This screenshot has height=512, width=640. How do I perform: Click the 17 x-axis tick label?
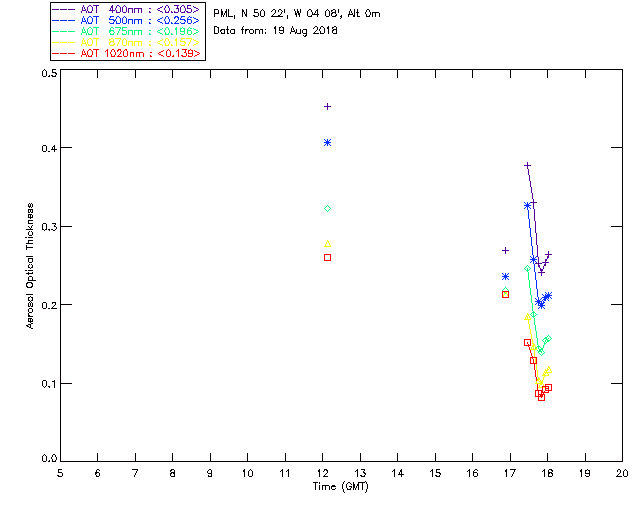(510, 473)
